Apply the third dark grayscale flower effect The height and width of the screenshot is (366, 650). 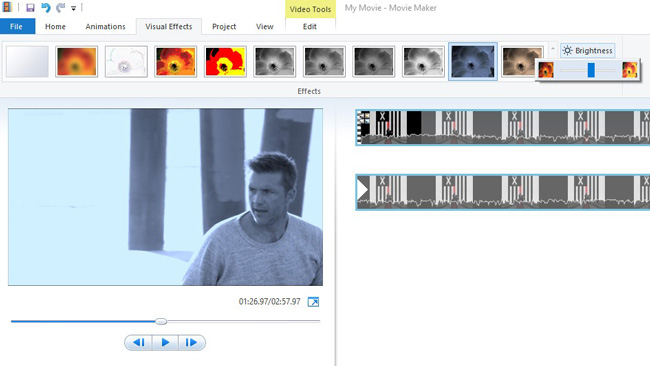[x=374, y=61]
